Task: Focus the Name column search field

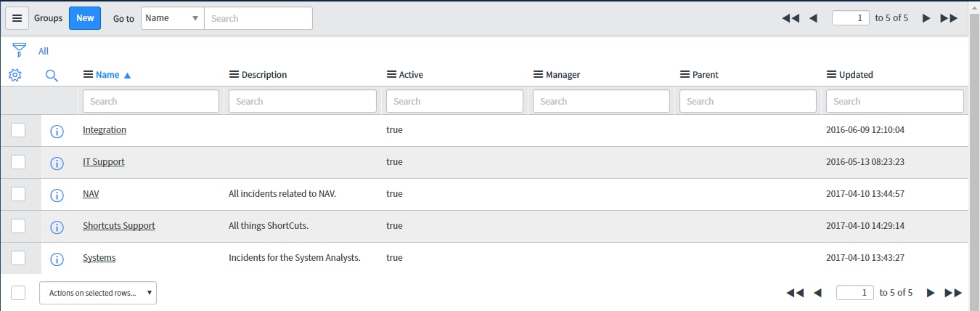Action: click(x=151, y=101)
